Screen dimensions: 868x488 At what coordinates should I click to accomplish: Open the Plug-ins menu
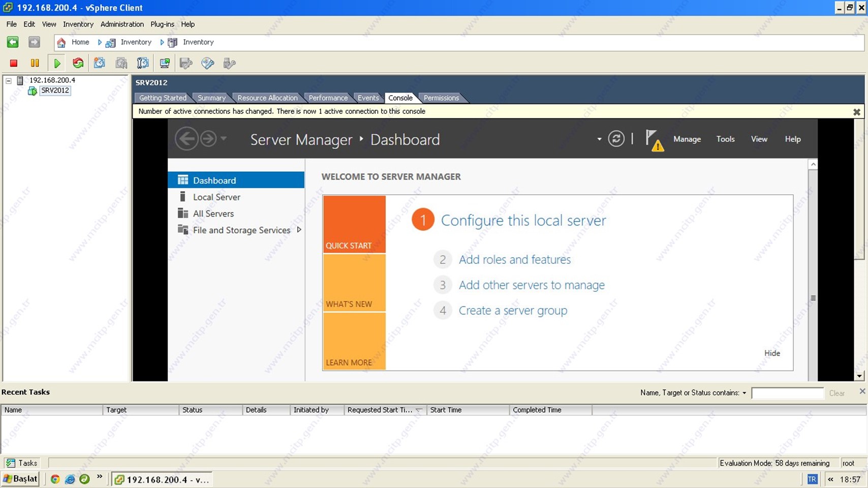pyautogui.click(x=162, y=24)
